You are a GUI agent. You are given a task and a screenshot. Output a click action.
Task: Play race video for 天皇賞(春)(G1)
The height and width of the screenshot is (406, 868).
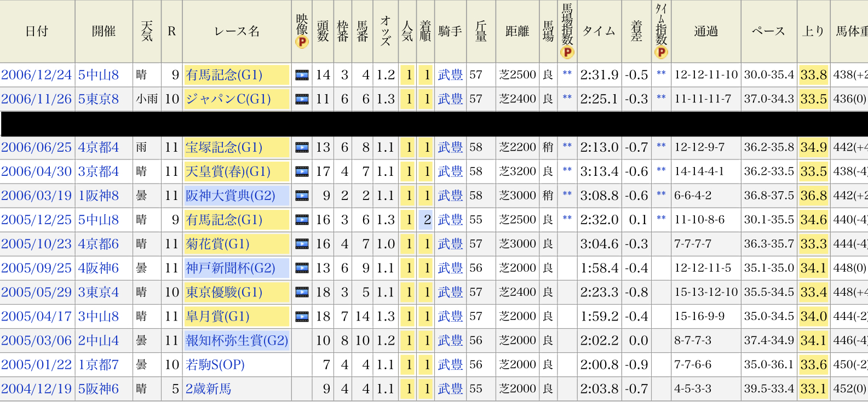pos(302,171)
